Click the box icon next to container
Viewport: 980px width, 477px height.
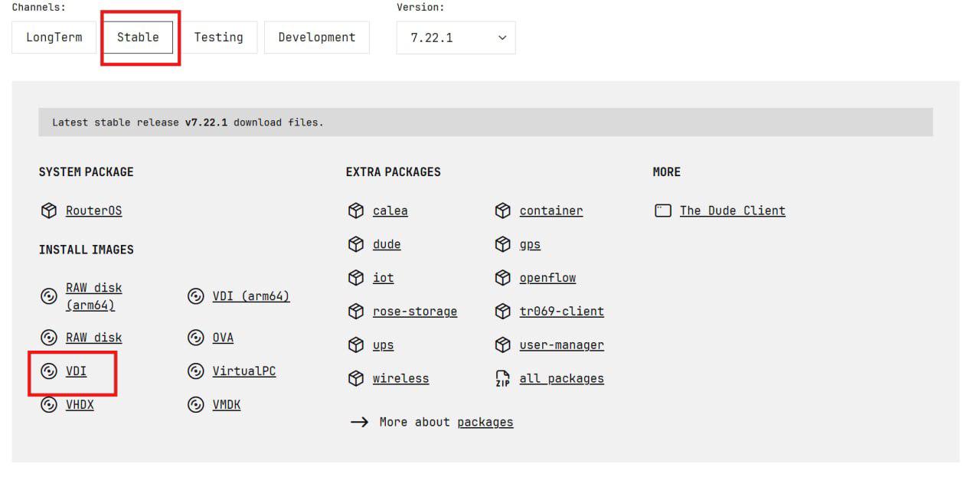[x=502, y=211]
